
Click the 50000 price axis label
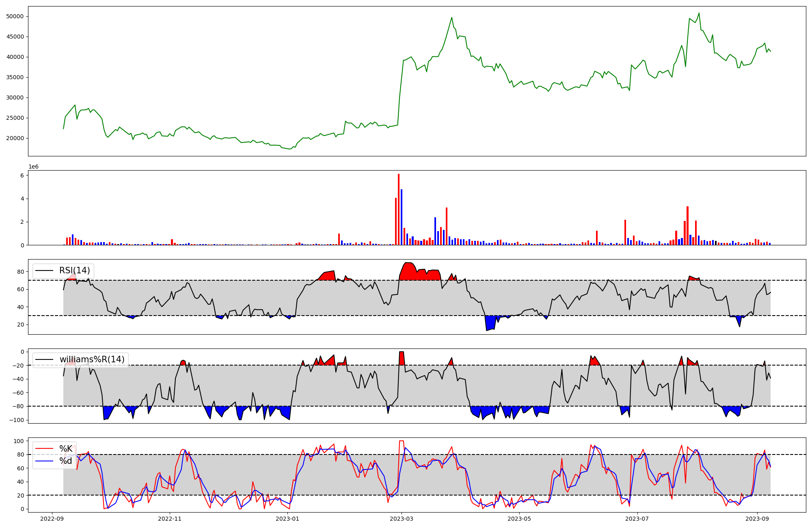15,16
